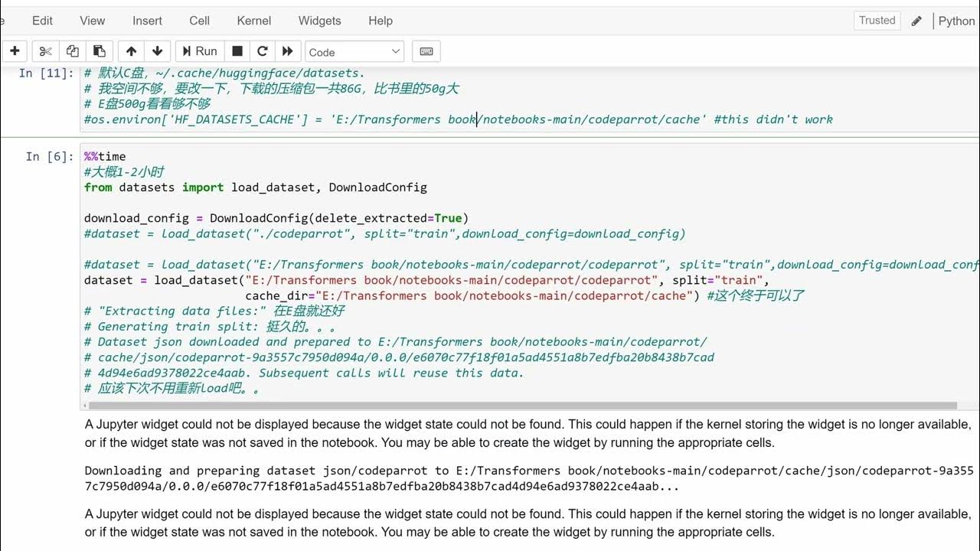This screenshot has height=551, width=980.
Task: Open the Help menu
Action: [381, 21]
